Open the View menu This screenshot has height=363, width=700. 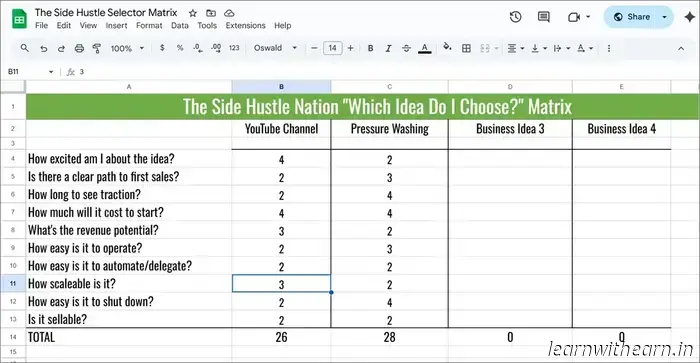coord(88,25)
